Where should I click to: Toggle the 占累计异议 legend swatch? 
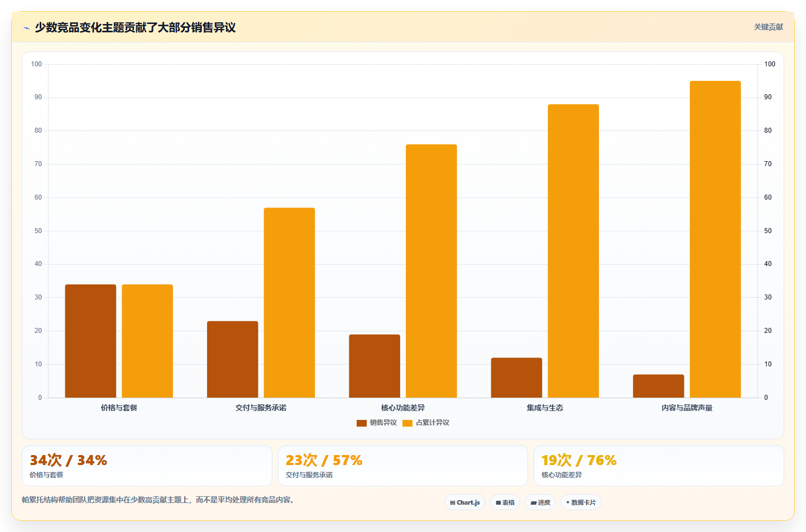pyautogui.click(x=407, y=423)
